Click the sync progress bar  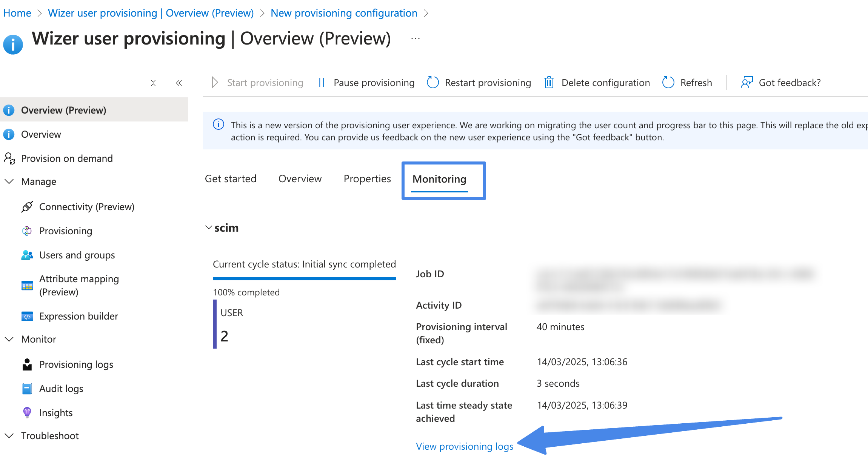click(305, 279)
